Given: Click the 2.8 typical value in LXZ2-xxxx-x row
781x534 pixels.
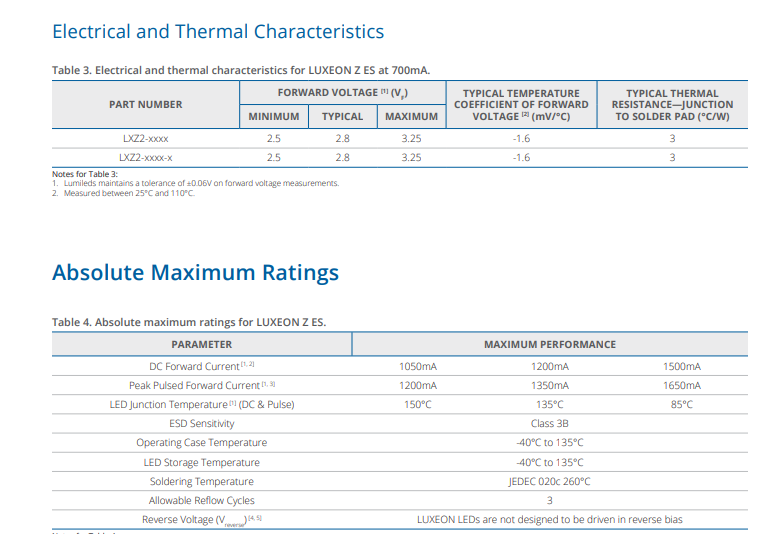Looking at the screenshot, I should [x=343, y=157].
